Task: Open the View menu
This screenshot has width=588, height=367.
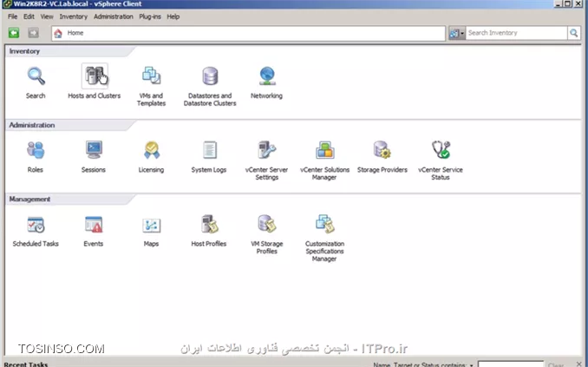Action: coord(47,16)
